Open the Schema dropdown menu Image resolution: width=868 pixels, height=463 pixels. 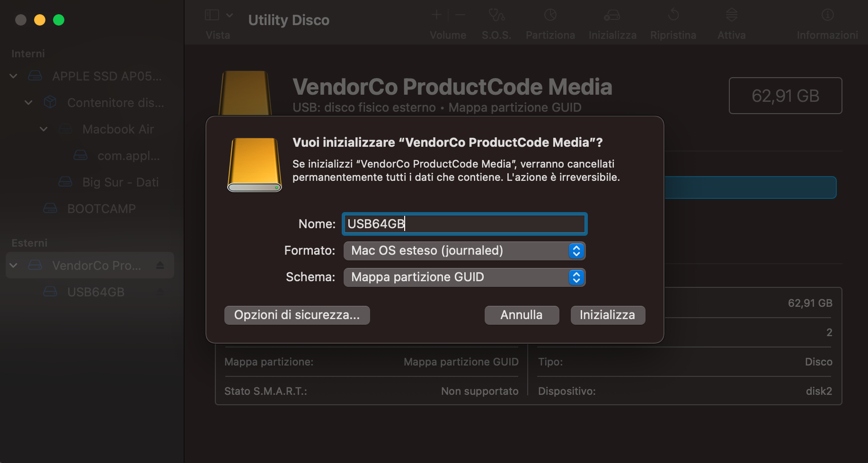pyautogui.click(x=464, y=277)
